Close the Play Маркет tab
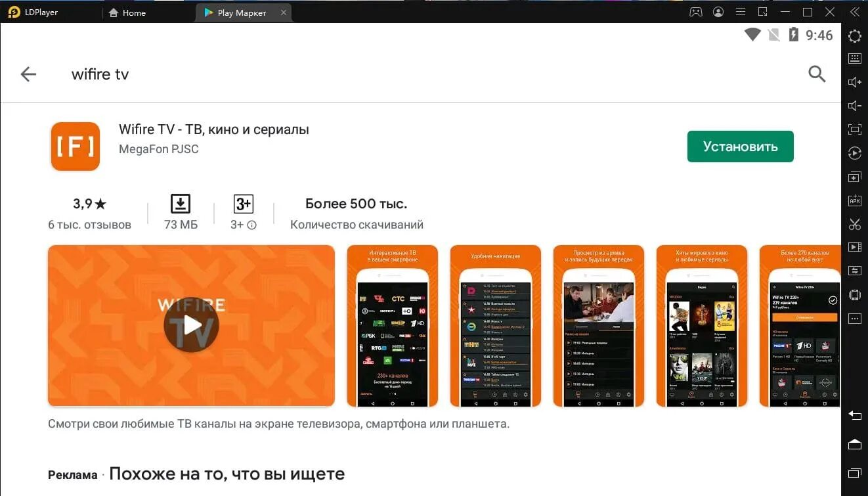 [x=284, y=12]
